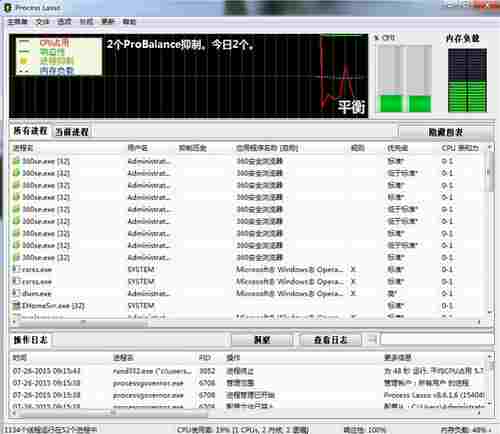
Task: Click the 查看日志 (View log) button
Action: [x=331, y=340]
